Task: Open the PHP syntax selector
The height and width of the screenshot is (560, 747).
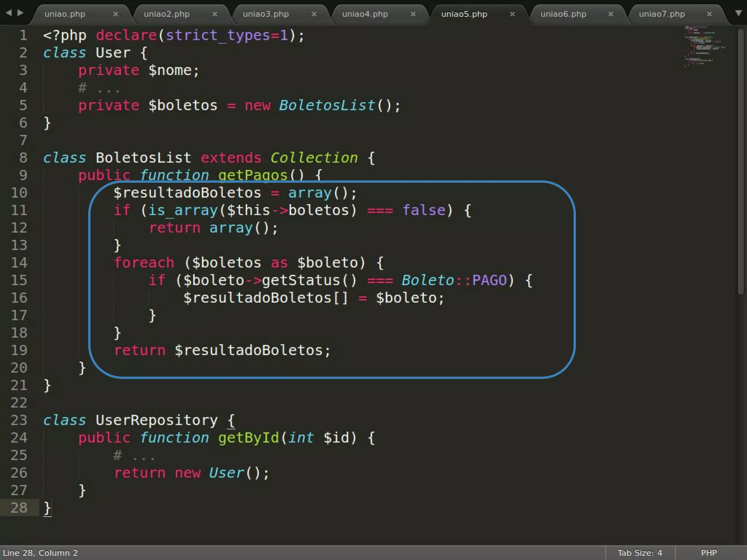Action: pos(708,553)
